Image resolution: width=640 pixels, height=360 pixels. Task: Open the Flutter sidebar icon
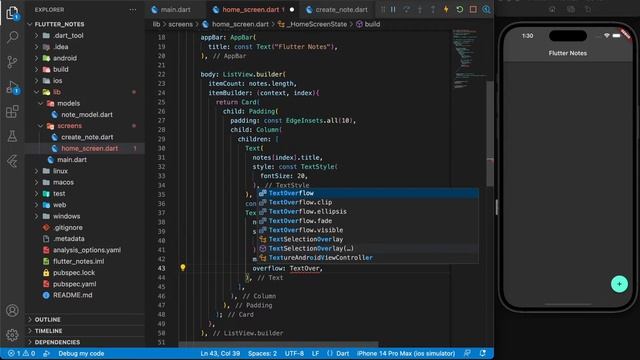tap(12, 161)
